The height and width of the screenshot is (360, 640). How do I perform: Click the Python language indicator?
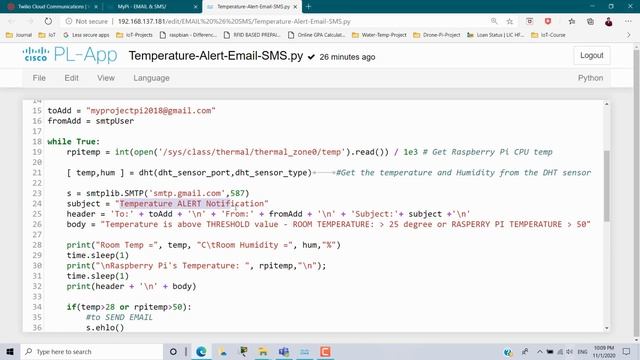coord(590,78)
